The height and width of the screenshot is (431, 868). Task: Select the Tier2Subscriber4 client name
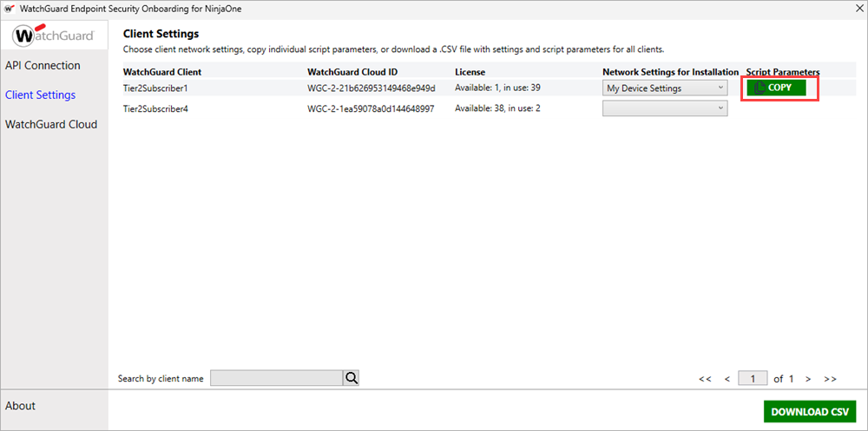click(x=155, y=108)
